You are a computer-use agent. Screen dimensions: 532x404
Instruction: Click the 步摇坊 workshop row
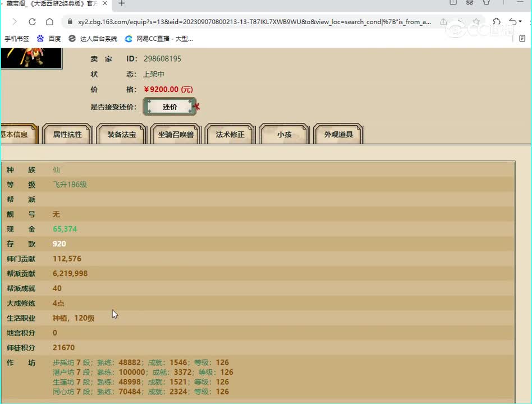(x=141, y=362)
